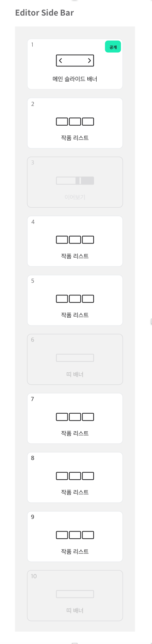152x644 pixels.
Task: Click the right arrow in slide banner icon
Action: pos(89,60)
